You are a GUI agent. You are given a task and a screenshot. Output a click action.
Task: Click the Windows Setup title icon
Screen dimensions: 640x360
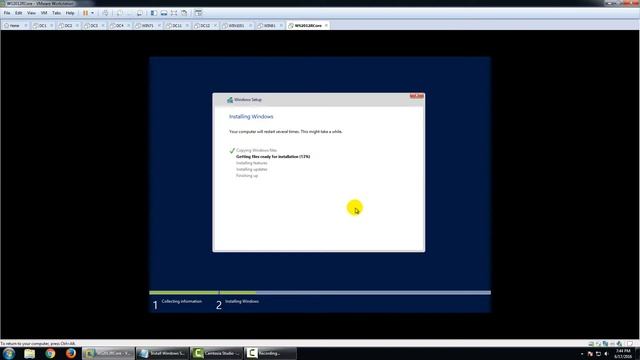coord(230,100)
